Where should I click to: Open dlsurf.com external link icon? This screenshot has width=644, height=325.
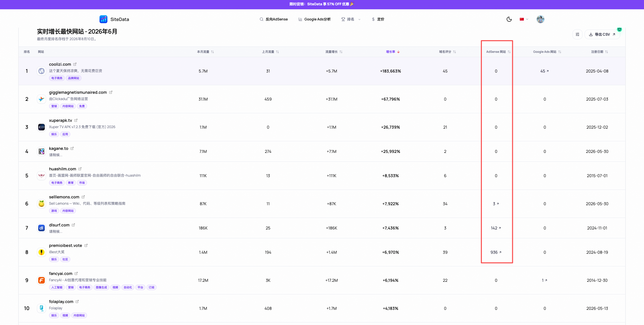coord(73,225)
